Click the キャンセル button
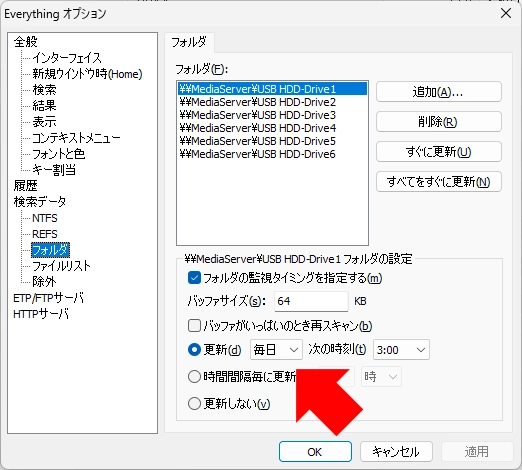Image resolution: width=522 pixels, height=470 pixels. [396, 452]
